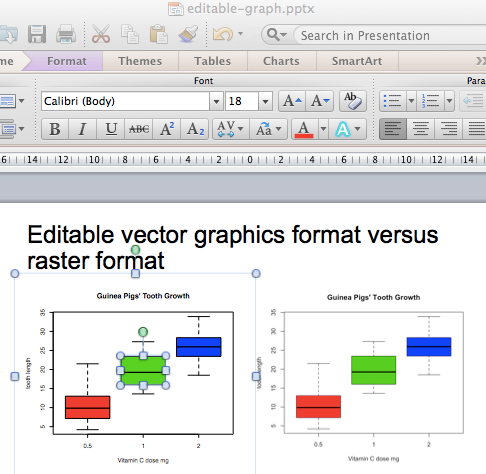486x474 pixels.
Task: Click the Print icon
Action: click(x=66, y=34)
